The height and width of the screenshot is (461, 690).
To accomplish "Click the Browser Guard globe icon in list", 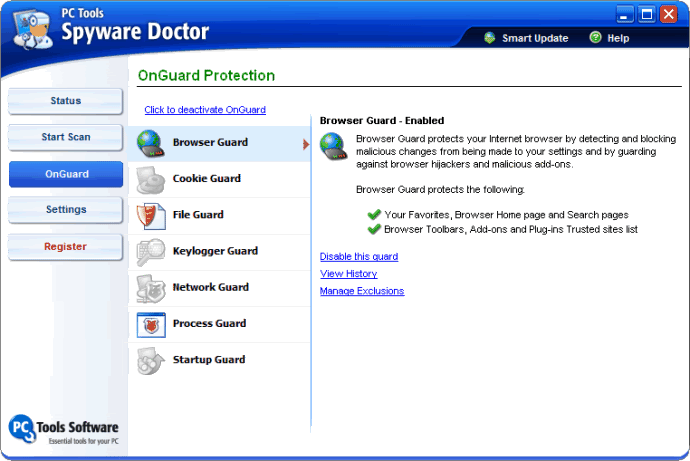I will [x=150, y=143].
